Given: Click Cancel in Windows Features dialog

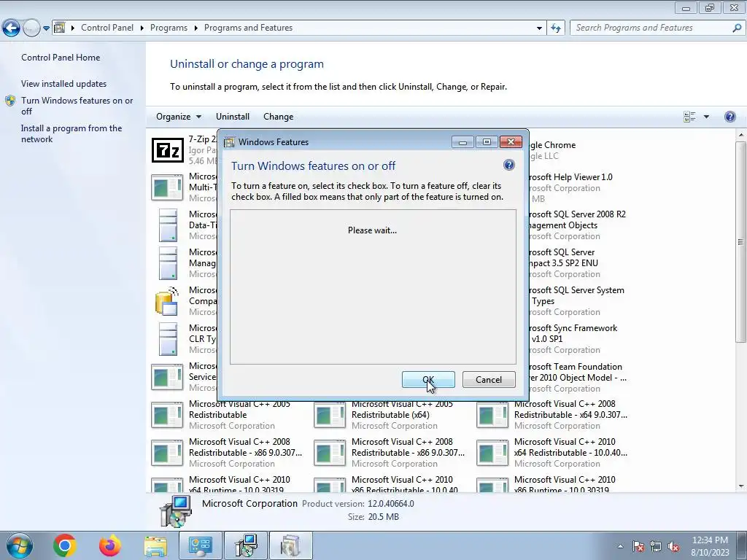Looking at the screenshot, I should pyautogui.click(x=489, y=379).
